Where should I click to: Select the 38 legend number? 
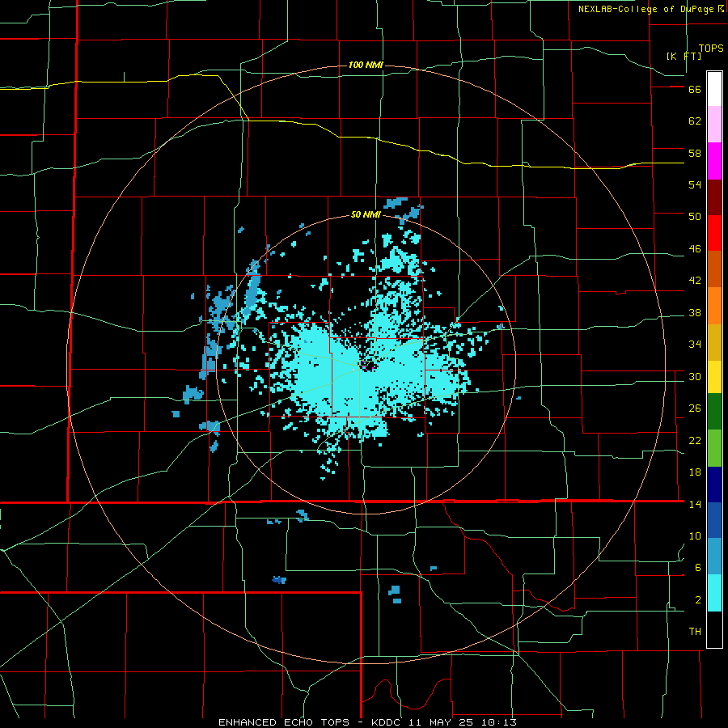(695, 313)
